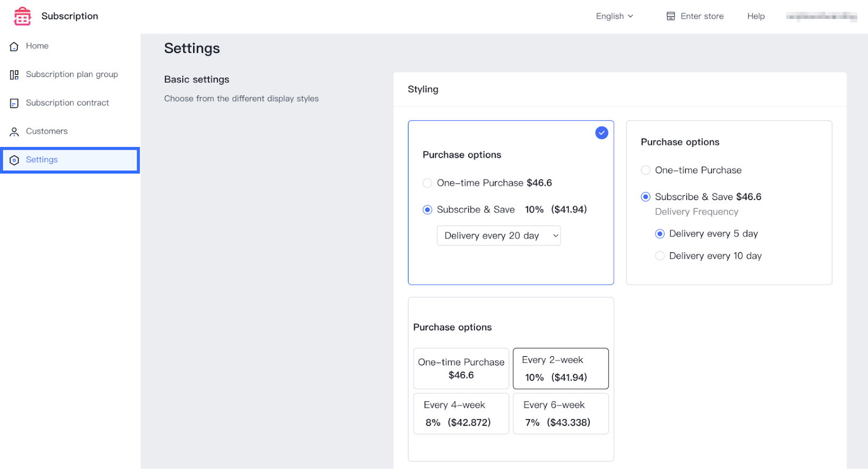
Task: Expand the Delivery every 20 day dropdown
Action: click(x=499, y=235)
